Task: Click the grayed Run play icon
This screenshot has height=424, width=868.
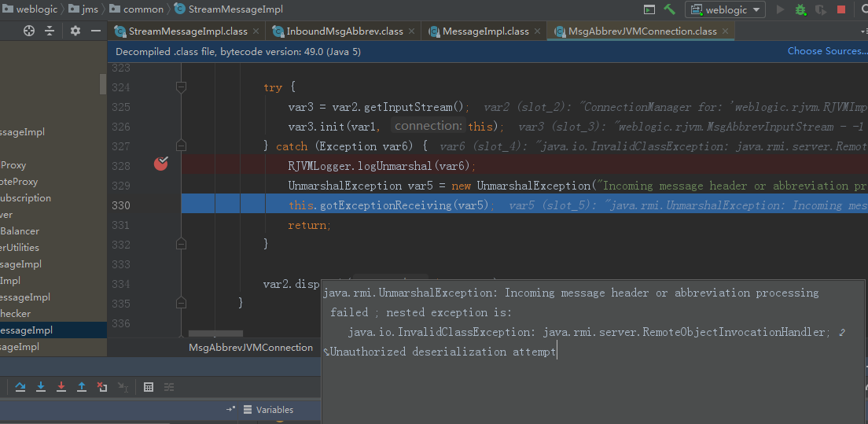Action: (781, 9)
